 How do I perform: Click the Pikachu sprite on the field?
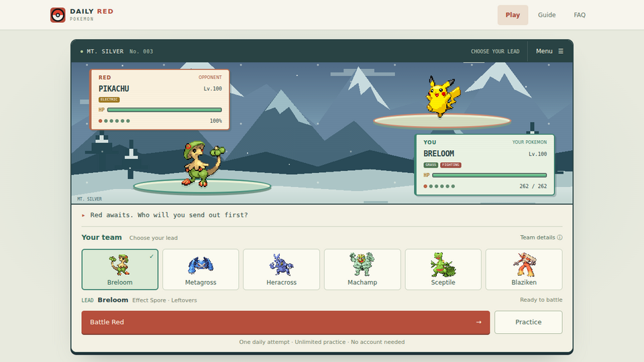pos(442,97)
